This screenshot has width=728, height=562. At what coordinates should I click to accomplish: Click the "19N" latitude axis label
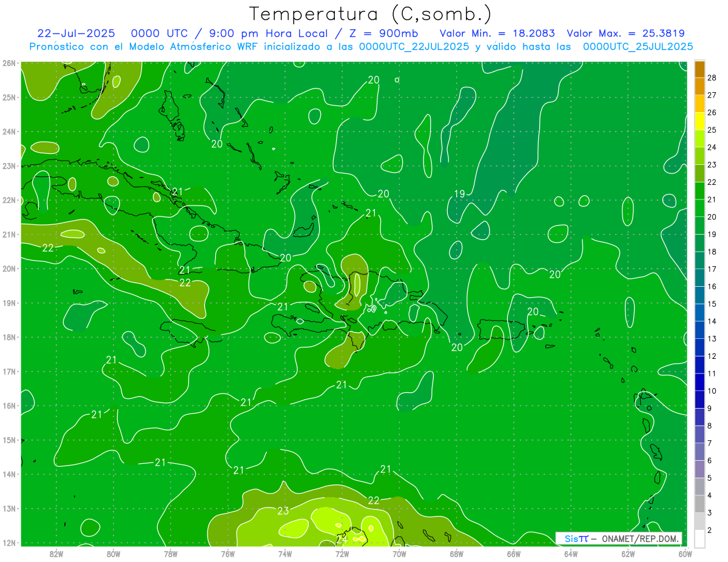click(x=8, y=303)
